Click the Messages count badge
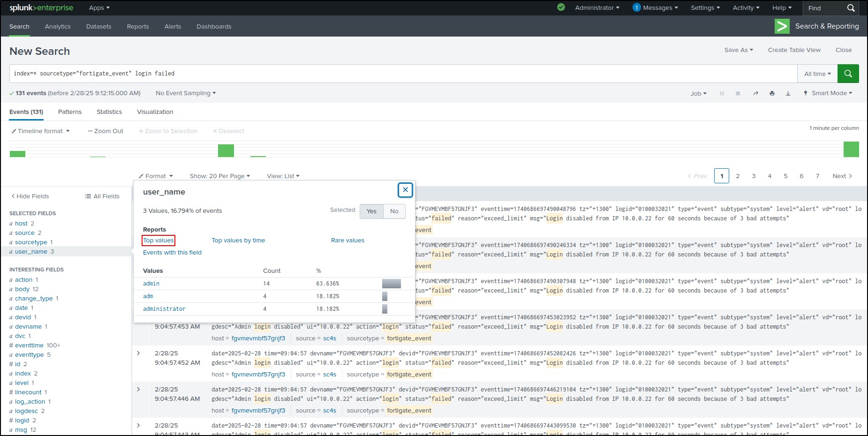 click(x=636, y=8)
